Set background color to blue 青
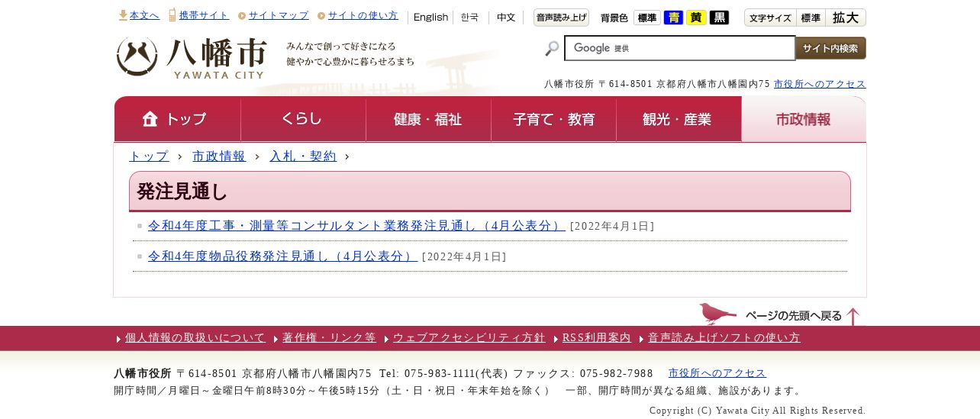The height and width of the screenshot is (419, 980). pyautogui.click(x=673, y=18)
